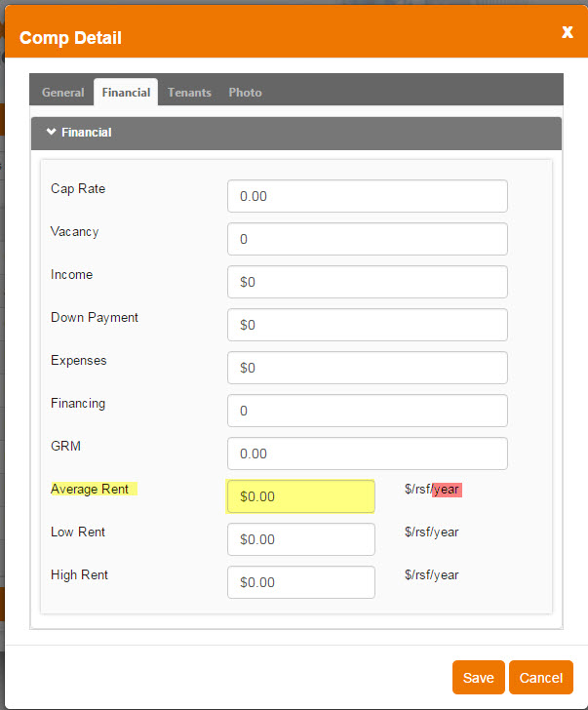Click the Average Rent label
The width and height of the screenshot is (588, 710).
(x=90, y=490)
